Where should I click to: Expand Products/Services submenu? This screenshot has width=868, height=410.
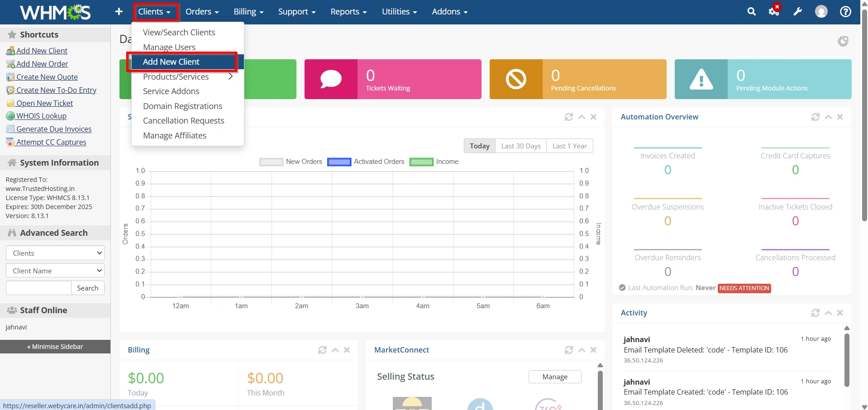[x=188, y=76]
